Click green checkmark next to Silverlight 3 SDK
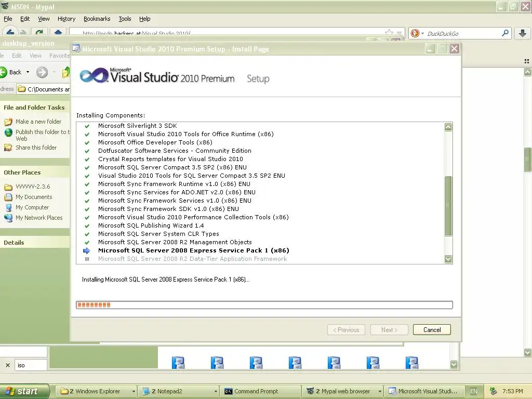This screenshot has height=399, width=532. [87, 126]
